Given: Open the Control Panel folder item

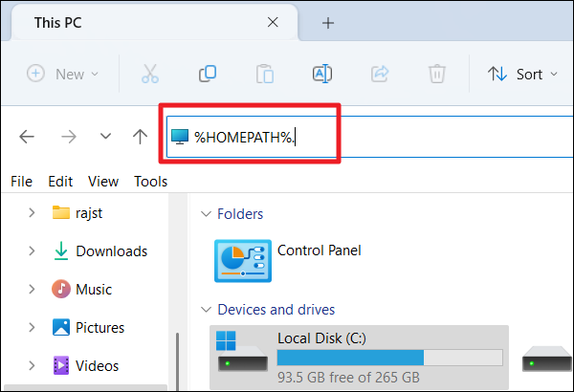Looking at the screenshot, I should pos(288,261).
